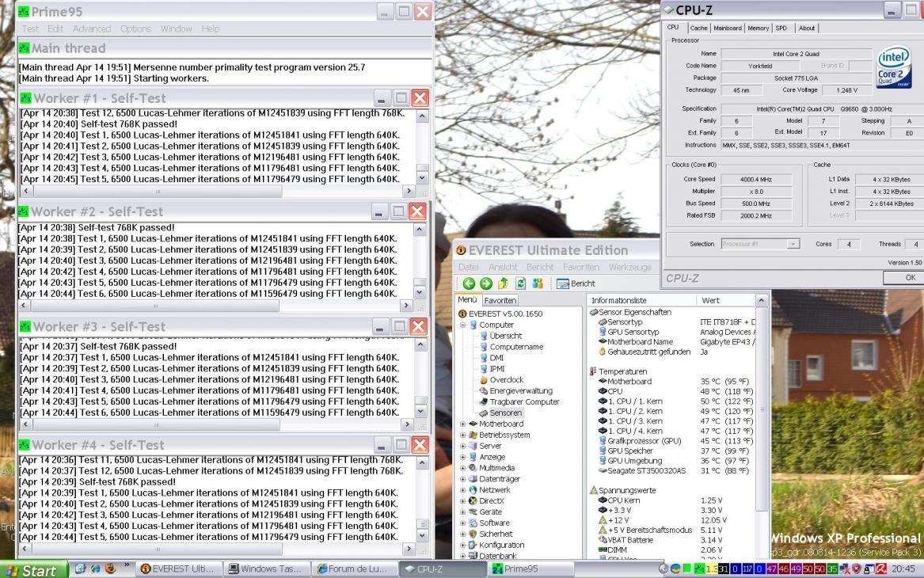Open the Windows Start menu
Viewport: 924px width, 578px height.
[32, 570]
